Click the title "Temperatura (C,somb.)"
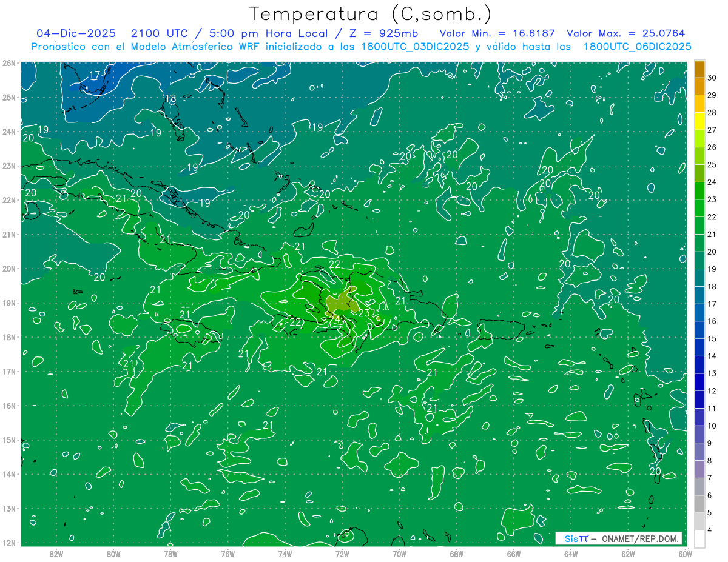 point(371,13)
